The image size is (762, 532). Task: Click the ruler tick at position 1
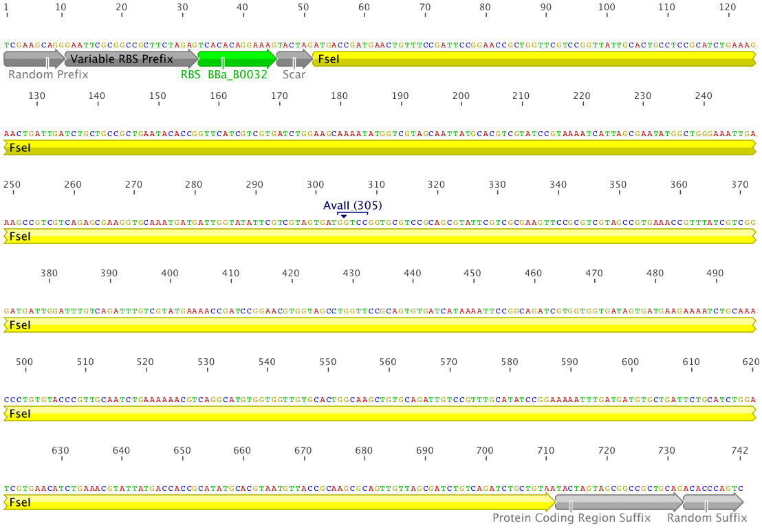click(6, 14)
